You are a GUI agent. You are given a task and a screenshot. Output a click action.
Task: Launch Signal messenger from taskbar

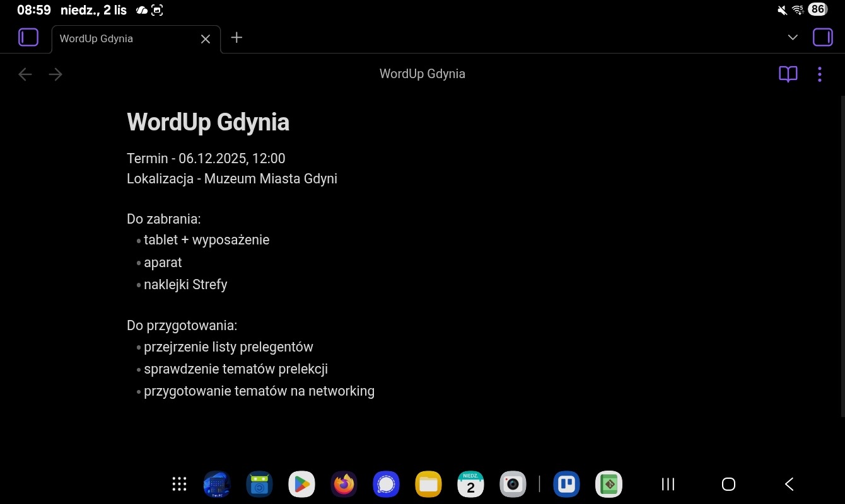click(x=386, y=484)
